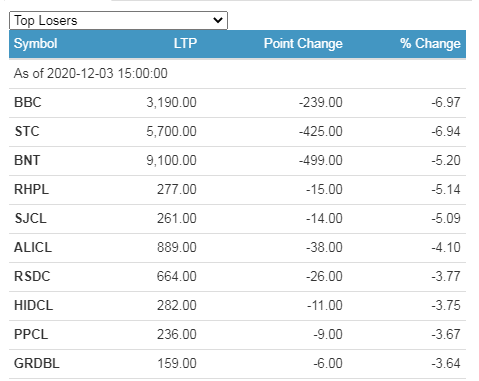Click STC's point change -425.00
This screenshot has width=479, height=381.
321,131
